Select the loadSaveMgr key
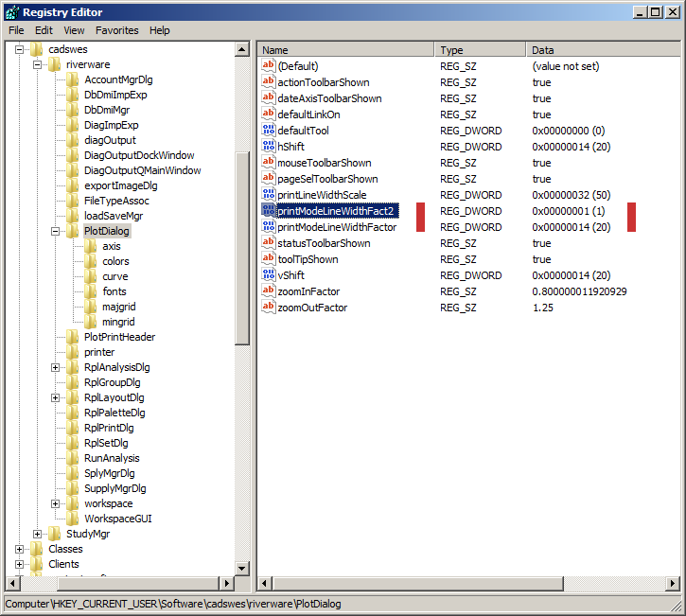This screenshot has width=686, height=616. (114, 216)
